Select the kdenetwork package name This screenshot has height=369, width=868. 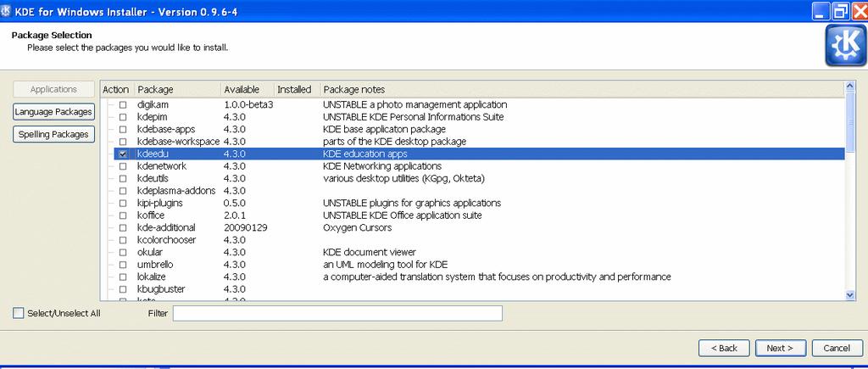(x=162, y=166)
